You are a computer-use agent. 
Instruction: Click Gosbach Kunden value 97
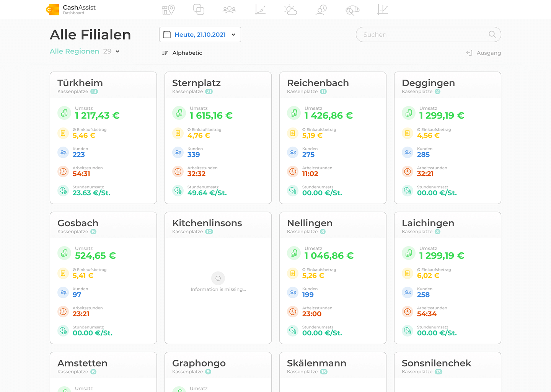coord(77,295)
